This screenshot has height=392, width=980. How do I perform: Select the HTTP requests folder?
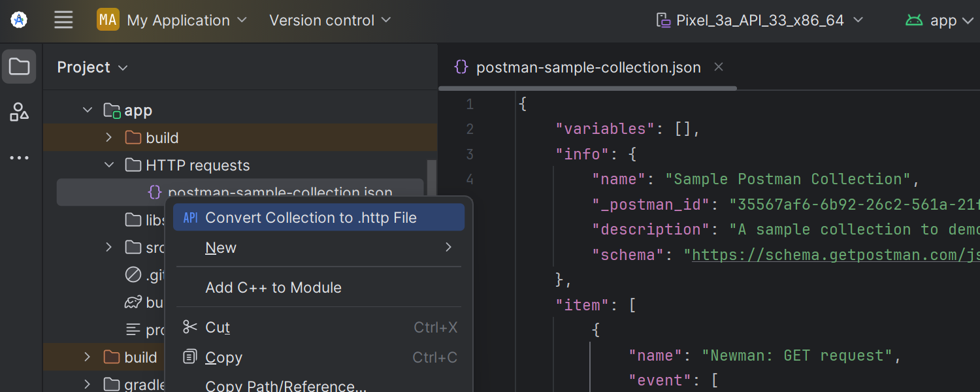click(240, 165)
